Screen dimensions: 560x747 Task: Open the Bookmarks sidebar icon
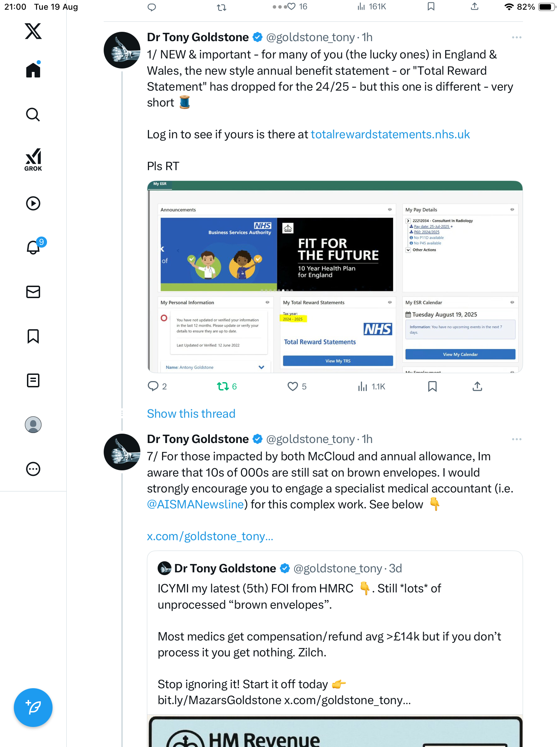click(x=33, y=336)
